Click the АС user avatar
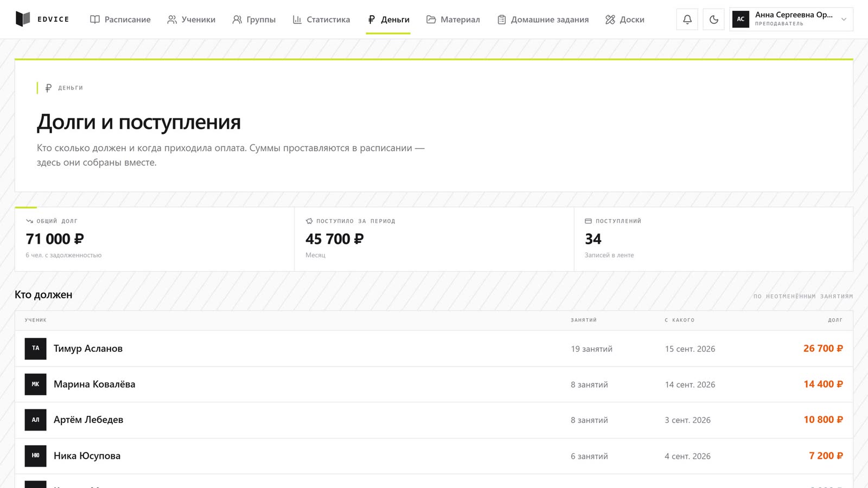Image resolution: width=868 pixels, height=488 pixels. pyautogui.click(x=741, y=19)
